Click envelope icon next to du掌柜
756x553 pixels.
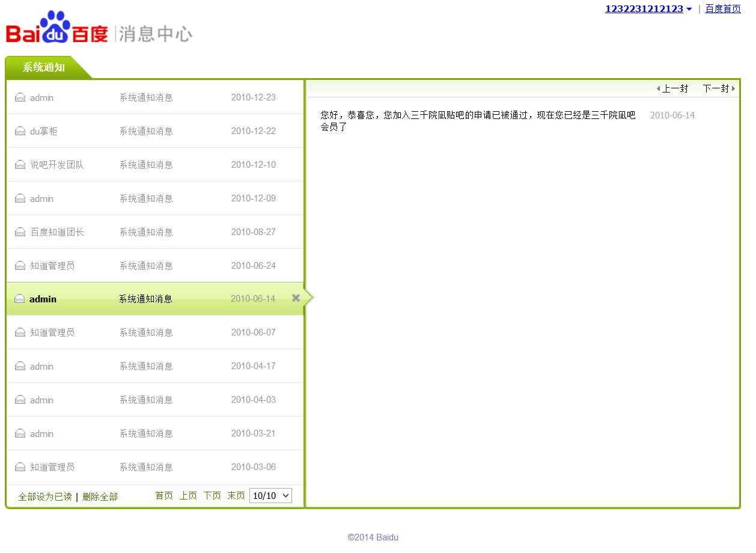(20, 131)
